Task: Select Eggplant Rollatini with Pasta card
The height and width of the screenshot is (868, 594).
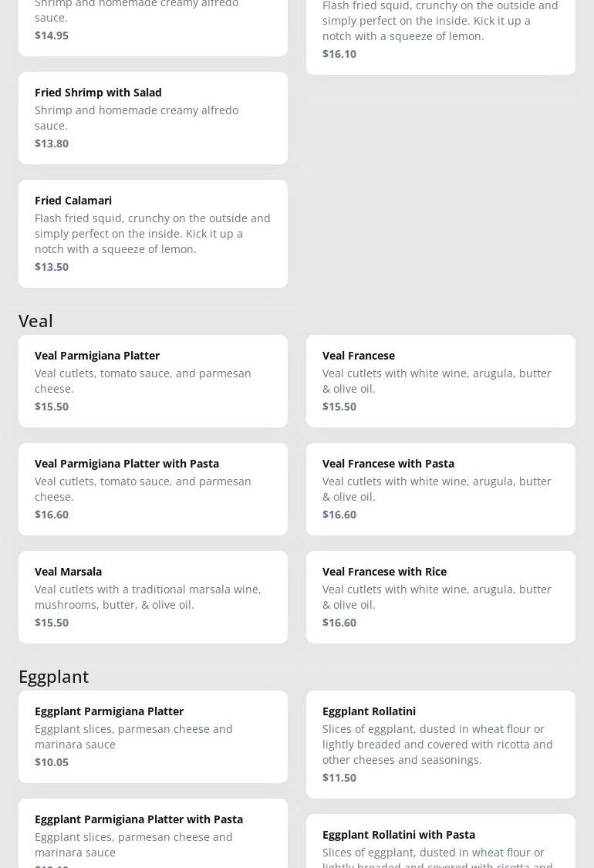Action: 440,843
